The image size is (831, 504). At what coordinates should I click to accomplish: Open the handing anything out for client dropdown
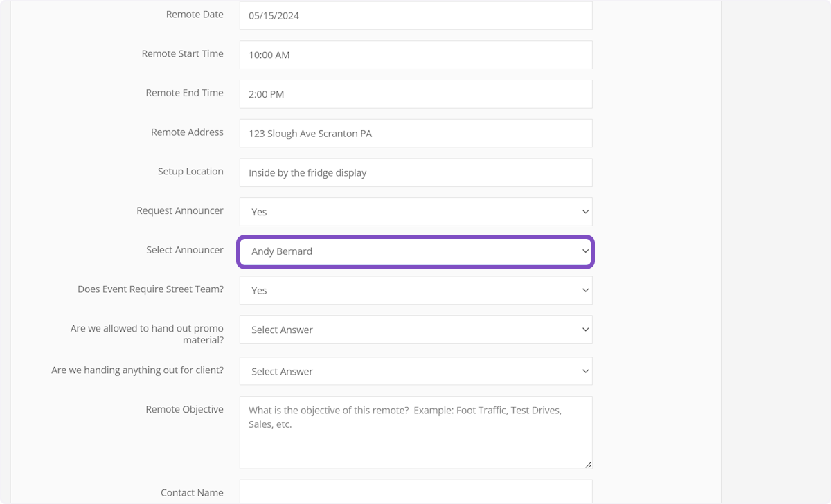(x=415, y=371)
